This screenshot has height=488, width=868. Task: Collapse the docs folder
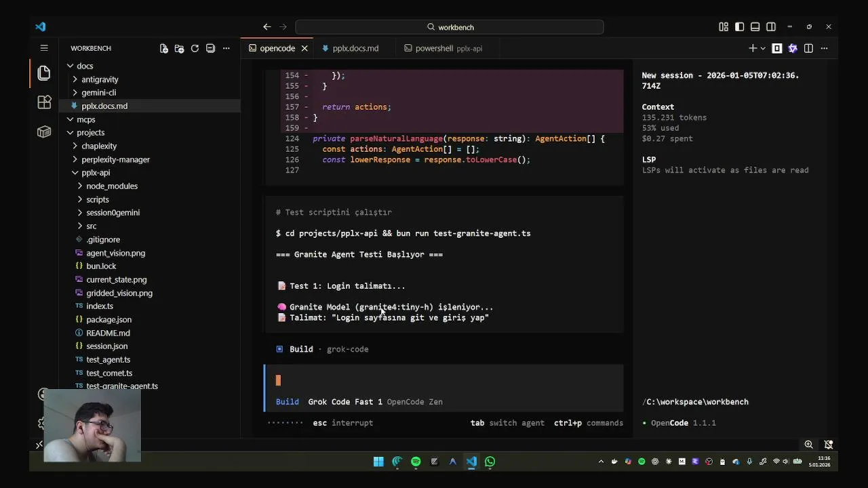point(149,66)
